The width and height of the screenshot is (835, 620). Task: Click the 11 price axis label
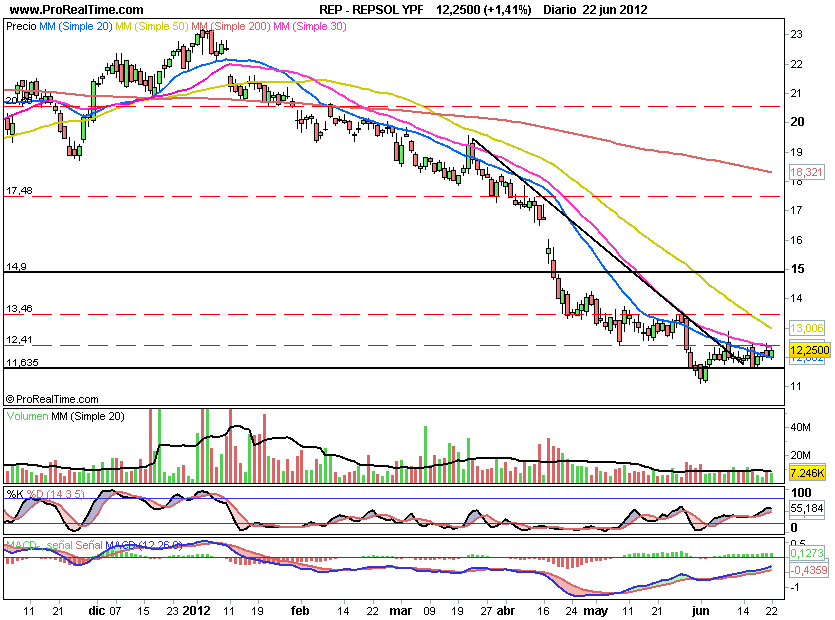click(x=796, y=386)
